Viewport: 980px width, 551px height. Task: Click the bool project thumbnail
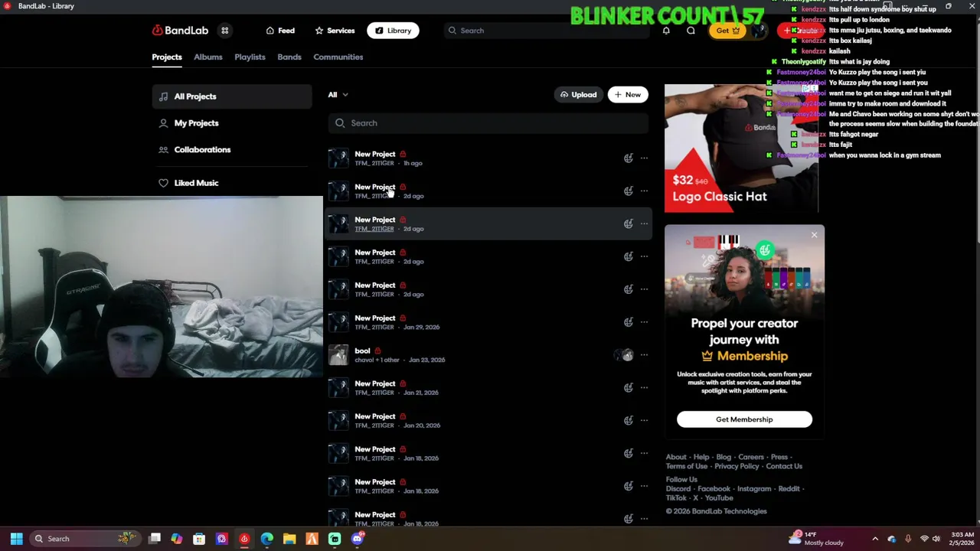(x=338, y=355)
